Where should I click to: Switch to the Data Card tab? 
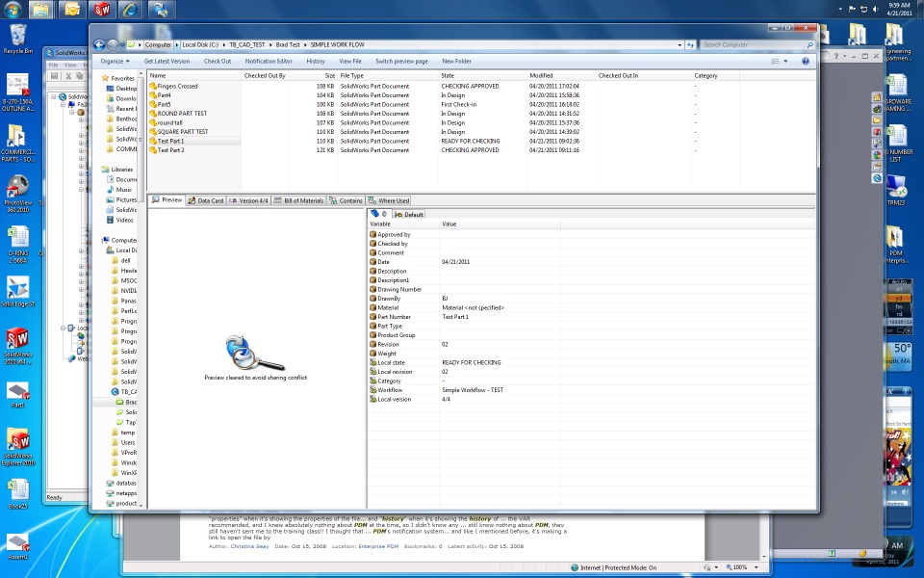[x=206, y=200]
